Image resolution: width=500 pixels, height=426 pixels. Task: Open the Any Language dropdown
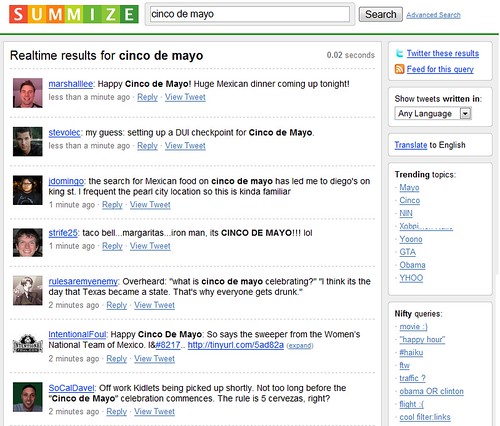point(433,114)
